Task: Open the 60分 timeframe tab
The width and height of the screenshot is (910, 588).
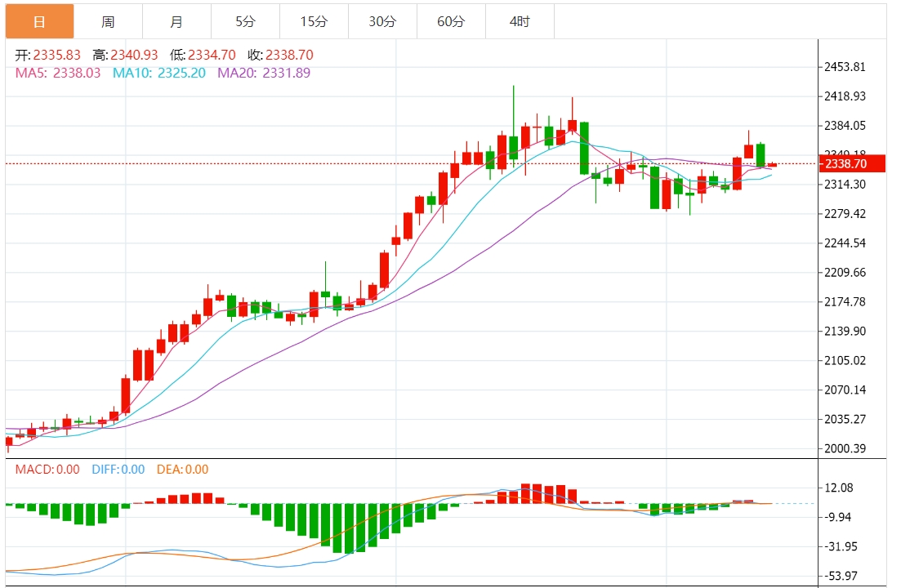Action: pyautogui.click(x=451, y=21)
